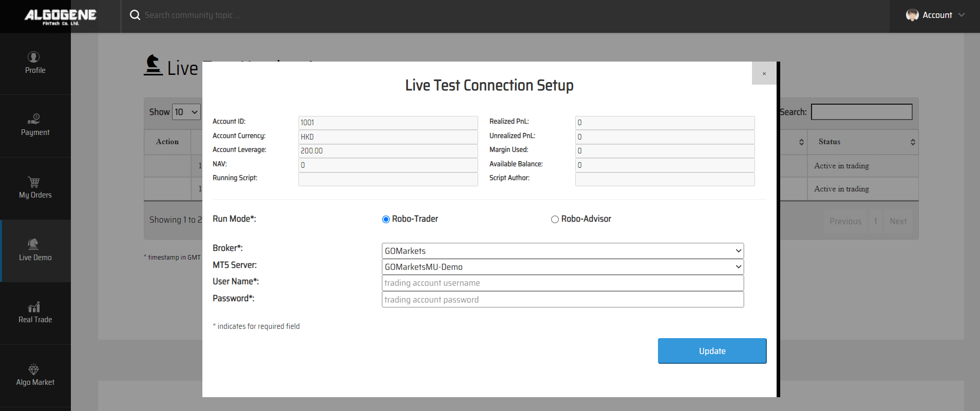Click the ALGOGENE logo
Screen dimensions: 980x411
[61, 16]
